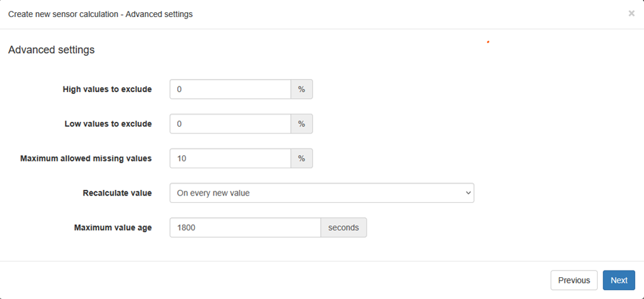Click the Advanced settings section heading

51,50
